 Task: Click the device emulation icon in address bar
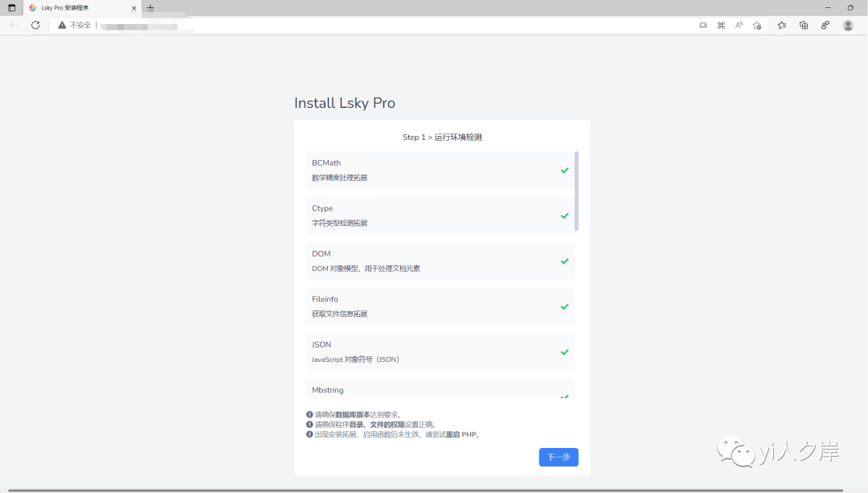tap(702, 25)
